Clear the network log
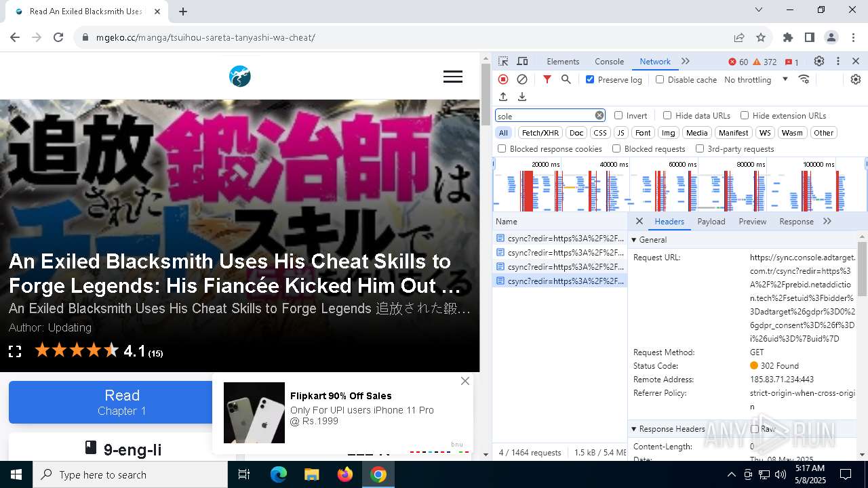 point(522,79)
